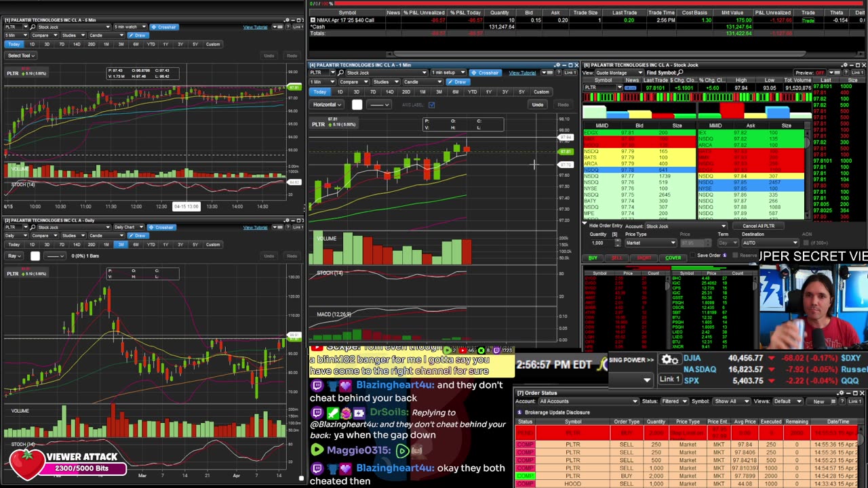Open layout menu icon in 5 Min chart toolbar

[277, 27]
